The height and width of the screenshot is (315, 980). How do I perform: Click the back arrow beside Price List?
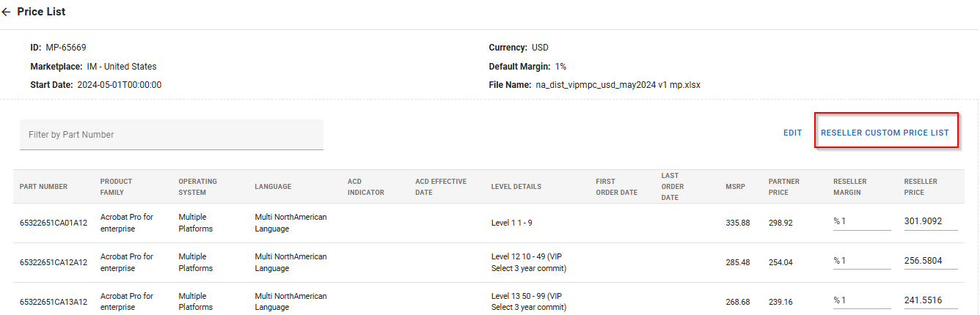click(x=7, y=12)
